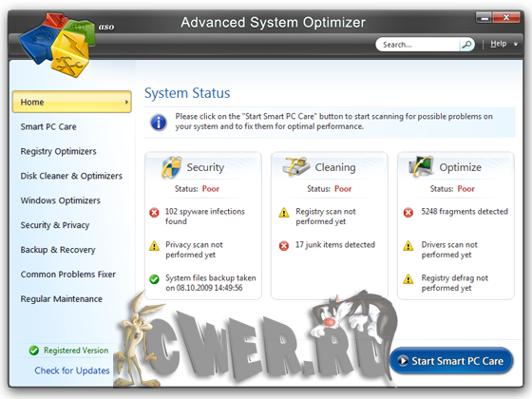Click the system files backup checkmark icon
Screen dimensions: 532x399
click(x=154, y=279)
